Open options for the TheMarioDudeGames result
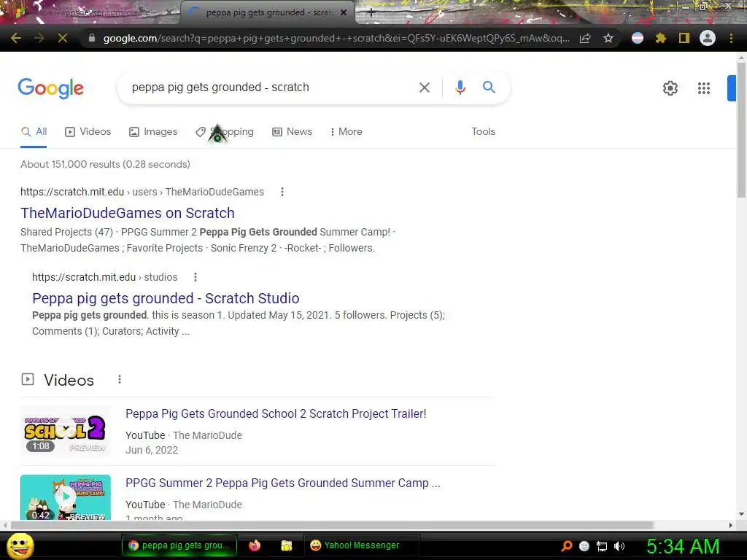The width and height of the screenshot is (747, 560). 282,192
